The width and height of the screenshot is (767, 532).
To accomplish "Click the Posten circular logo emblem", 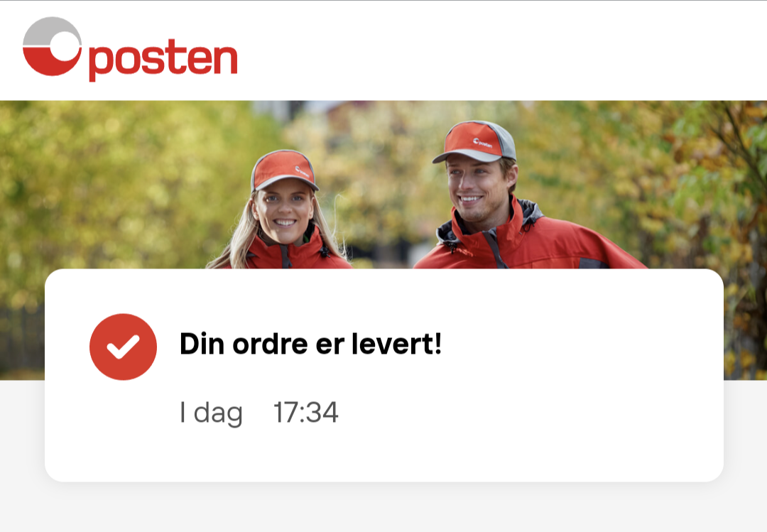I will pos(53,46).
